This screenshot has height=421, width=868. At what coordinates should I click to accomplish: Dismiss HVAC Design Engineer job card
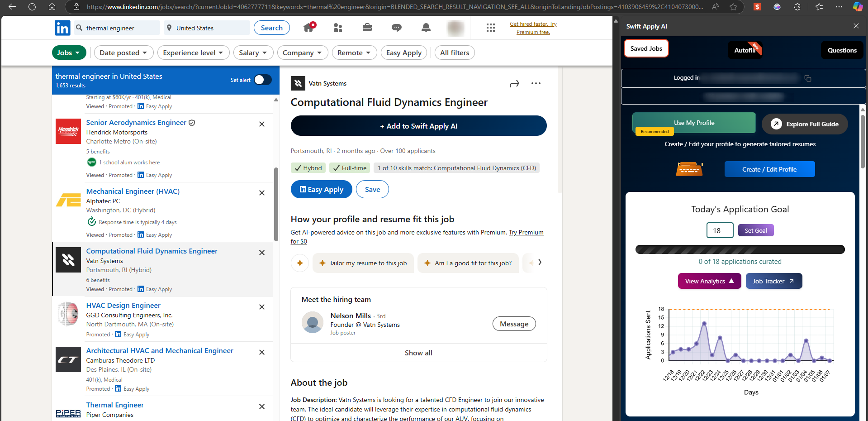tap(262, 307)
